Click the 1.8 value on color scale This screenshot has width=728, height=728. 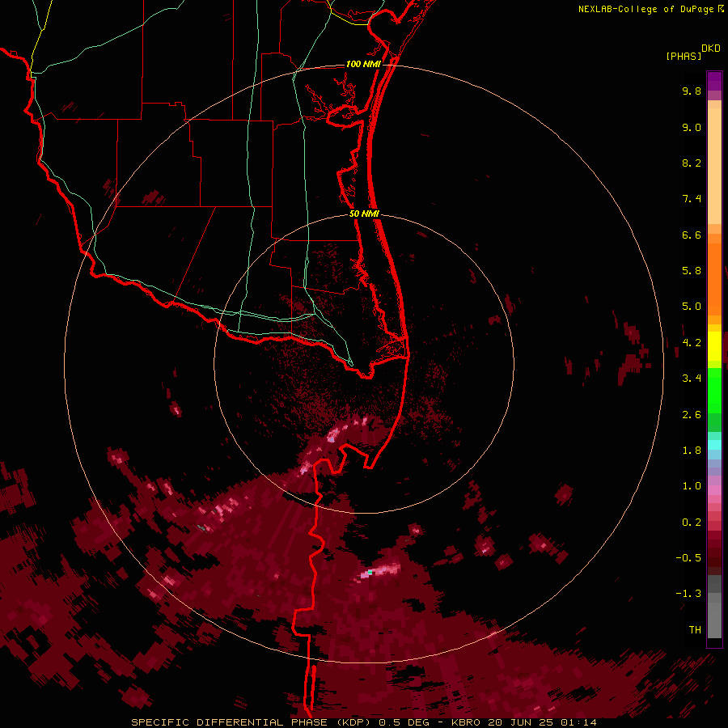pos(692,451)
